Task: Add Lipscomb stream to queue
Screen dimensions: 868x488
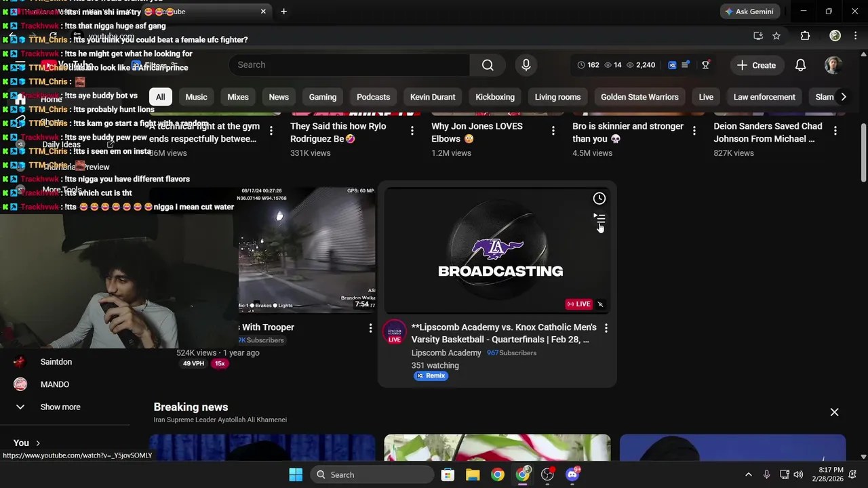Action: click(x=599, y=218)
